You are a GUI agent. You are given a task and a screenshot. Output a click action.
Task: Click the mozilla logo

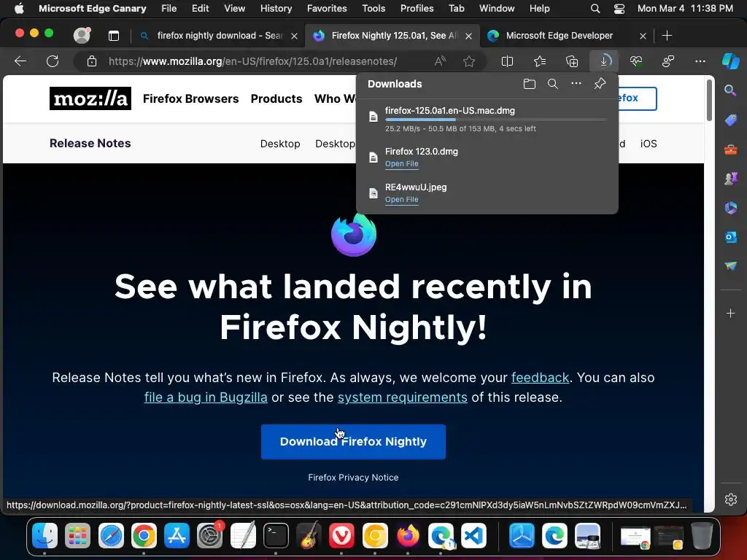(90, 98)
